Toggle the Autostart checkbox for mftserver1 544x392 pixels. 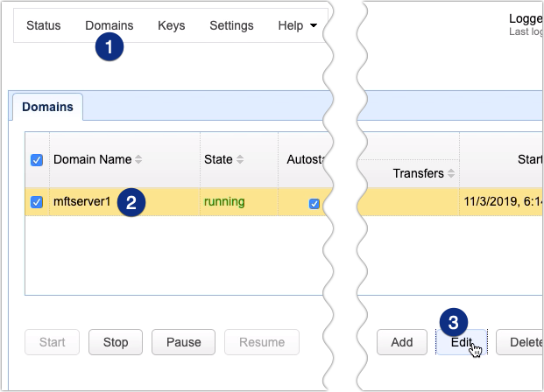pyautogui.click(x=314, y=203)
